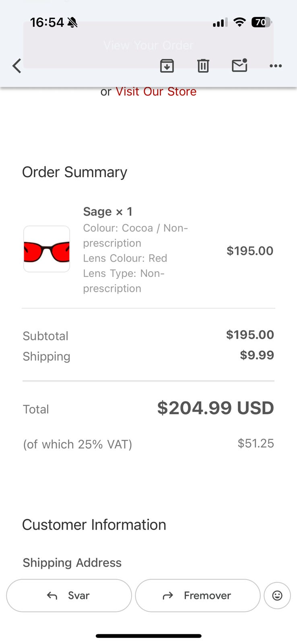Image resolution: width=297 pixels, height=644 pixels.
Task: Tap the Customer Information heading
Action: [x=94, y=525]
